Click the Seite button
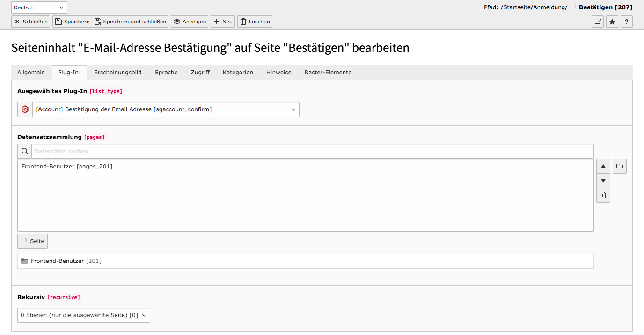Viewport: 644px width, 335px height. (x=33, y=241)
